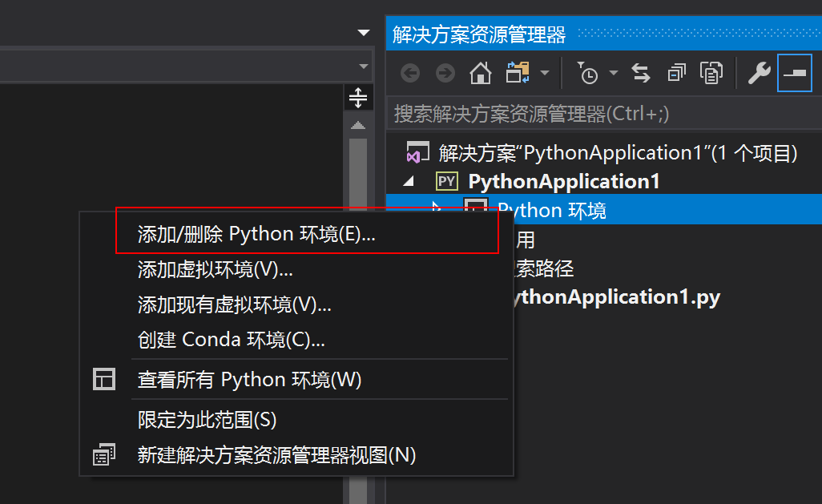Screen dimensions: 822x504
Task: Choose 创建 Conda 环境(C)... menu entry
Action: (296, 340)
